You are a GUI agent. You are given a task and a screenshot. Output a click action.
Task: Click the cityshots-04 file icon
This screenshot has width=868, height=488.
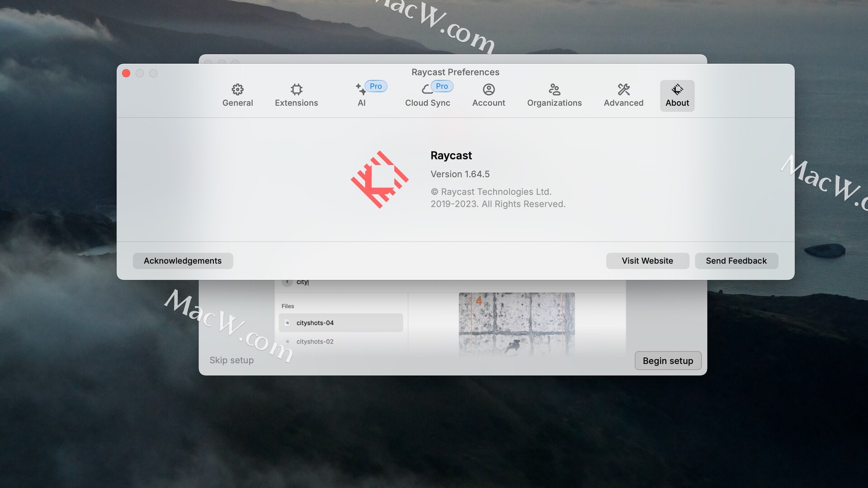[287, 323]
